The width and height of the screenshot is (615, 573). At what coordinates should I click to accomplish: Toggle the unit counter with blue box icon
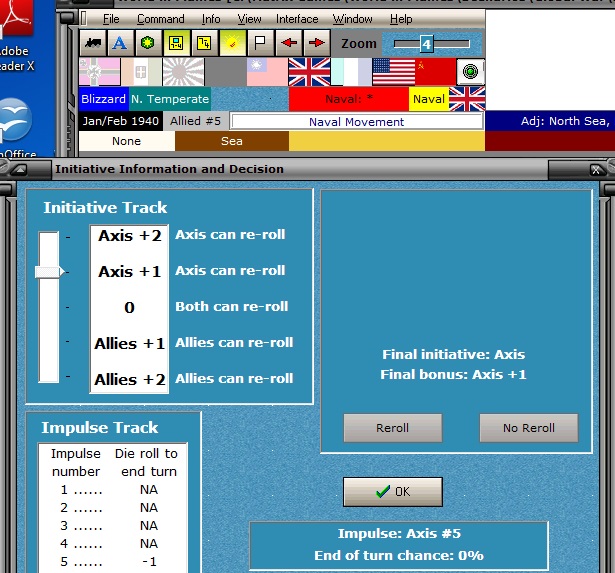176,43
